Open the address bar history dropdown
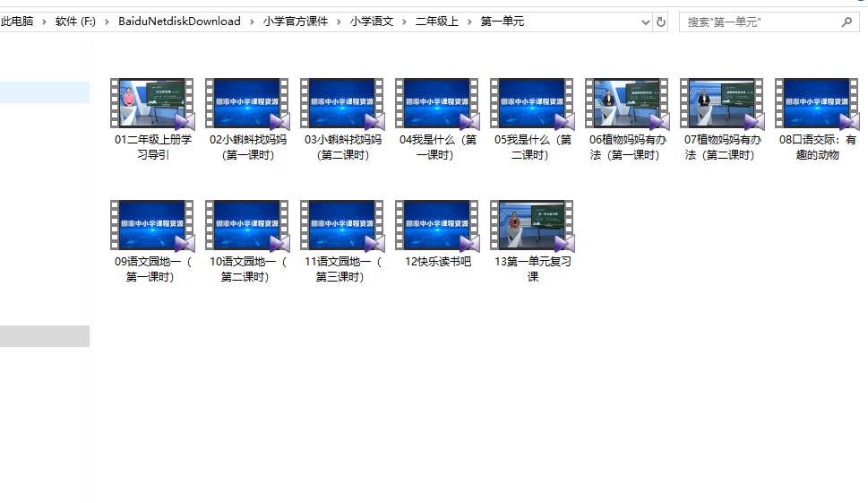This screenshot has width=868, height=503. (645, 22)
